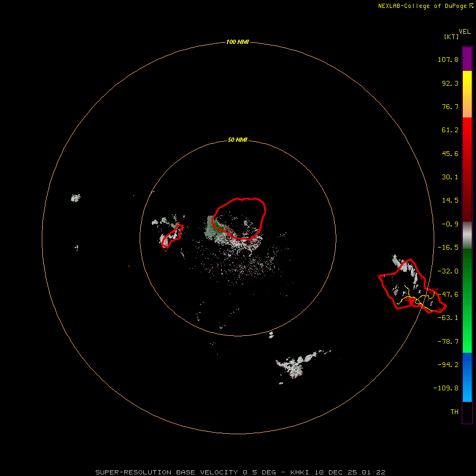Click the 100 NMI range ring label
Viewport: 476px width, 476px height.
[x=237, y=42]
